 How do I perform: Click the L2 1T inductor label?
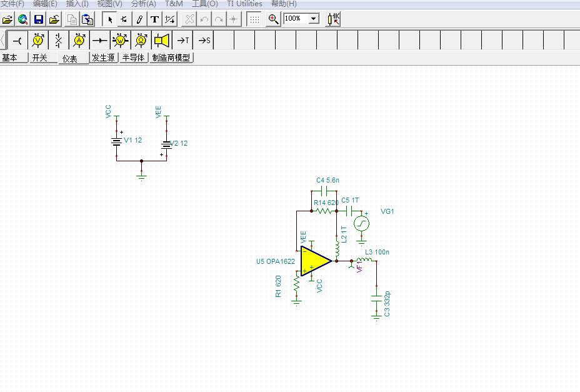coord(344,234)
